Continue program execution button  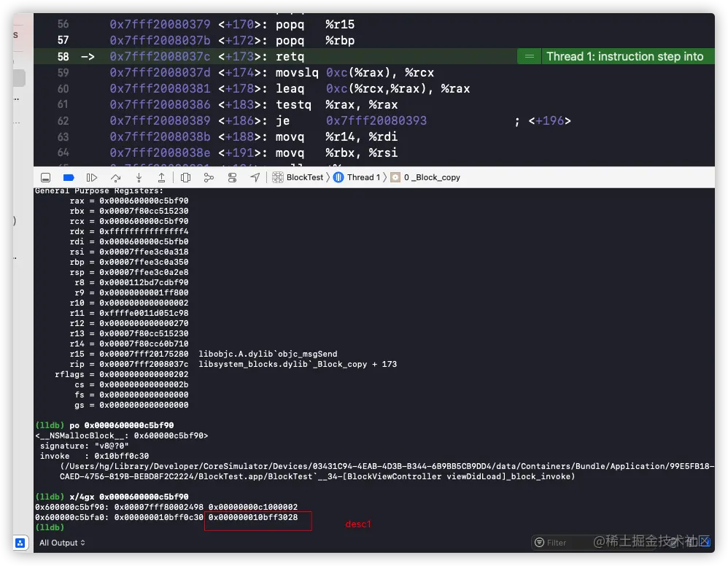pos(92,177)
